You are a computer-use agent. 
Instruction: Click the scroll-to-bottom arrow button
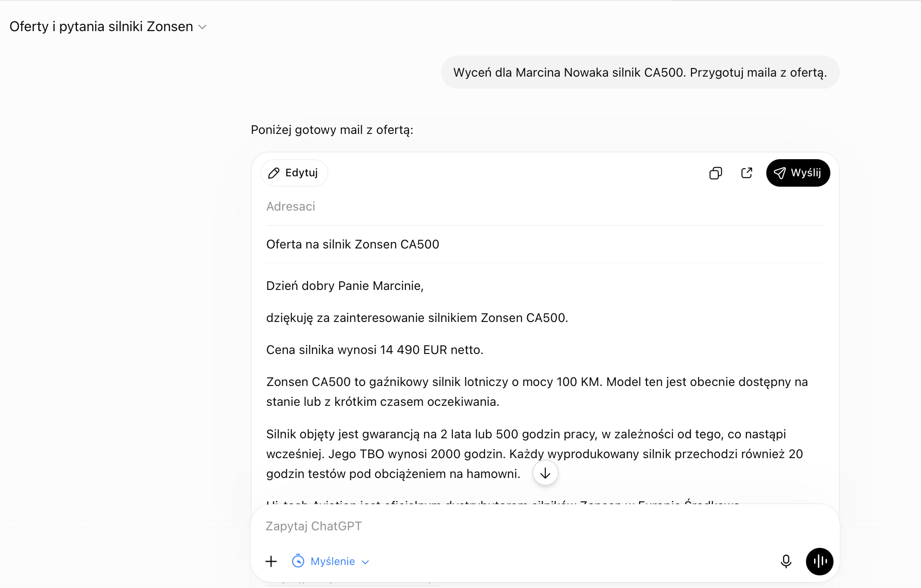(545, 473)
